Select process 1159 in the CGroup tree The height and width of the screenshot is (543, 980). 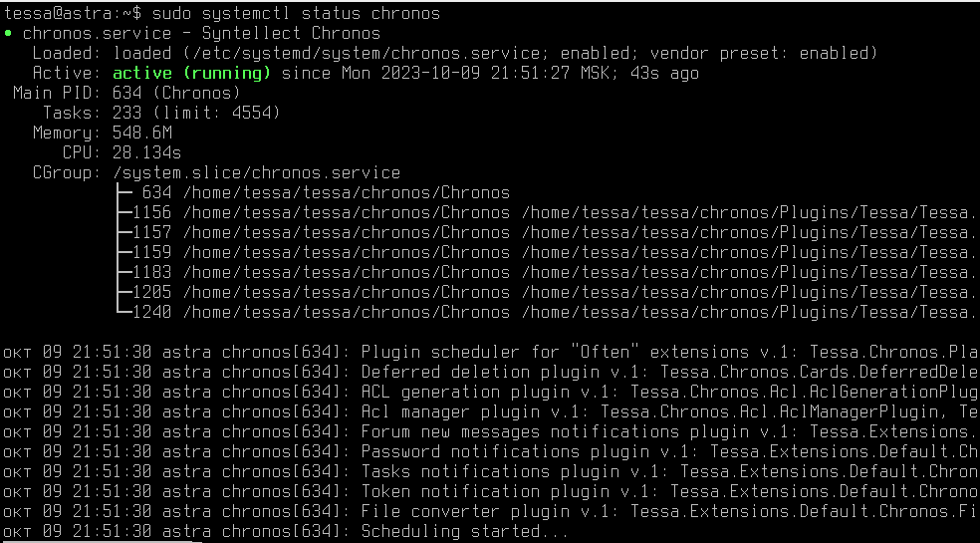pyautogui.click(x=152, y=253)
